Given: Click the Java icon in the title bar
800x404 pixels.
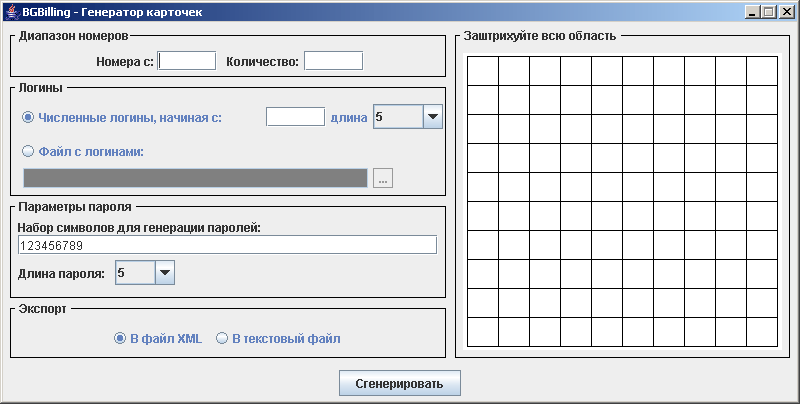Looking at the screenshot, I should pyautogui.click(x=11, y=11).
